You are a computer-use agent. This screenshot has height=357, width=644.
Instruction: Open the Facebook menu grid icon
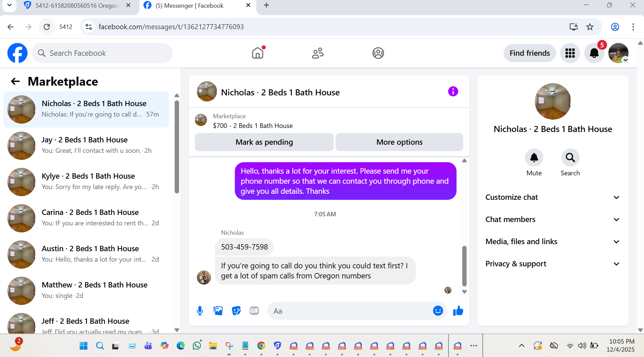click(x=570, y=53)
